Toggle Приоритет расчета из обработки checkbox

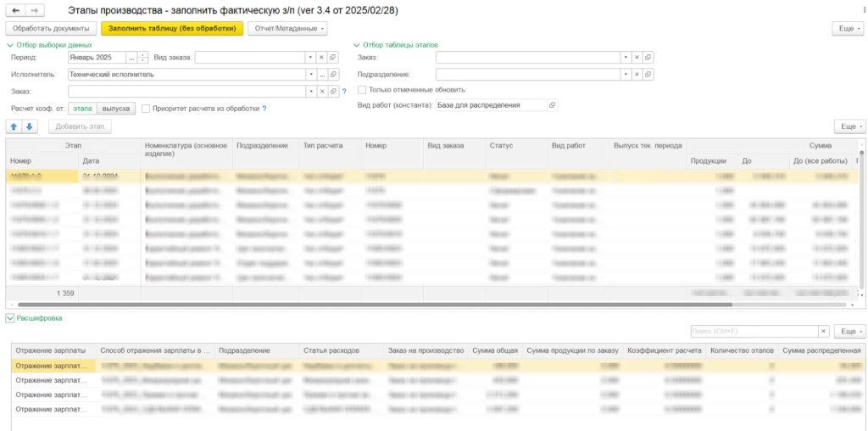pos(146,109)
